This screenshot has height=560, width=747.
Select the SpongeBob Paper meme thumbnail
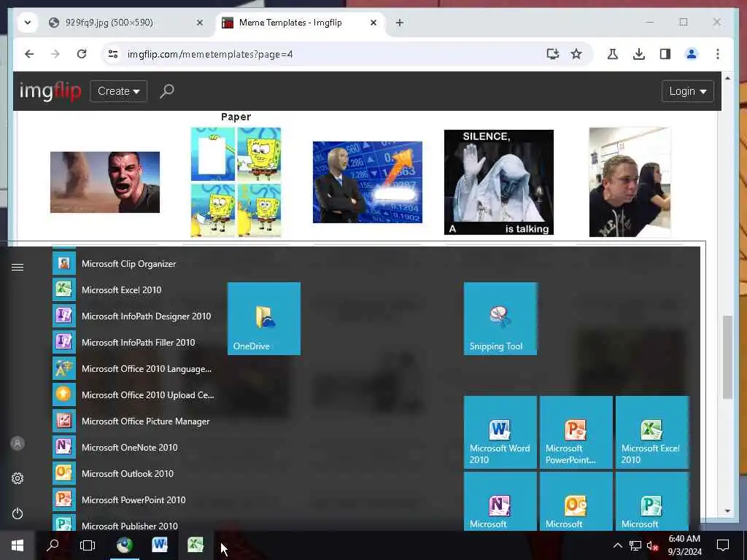click(236, 182)
